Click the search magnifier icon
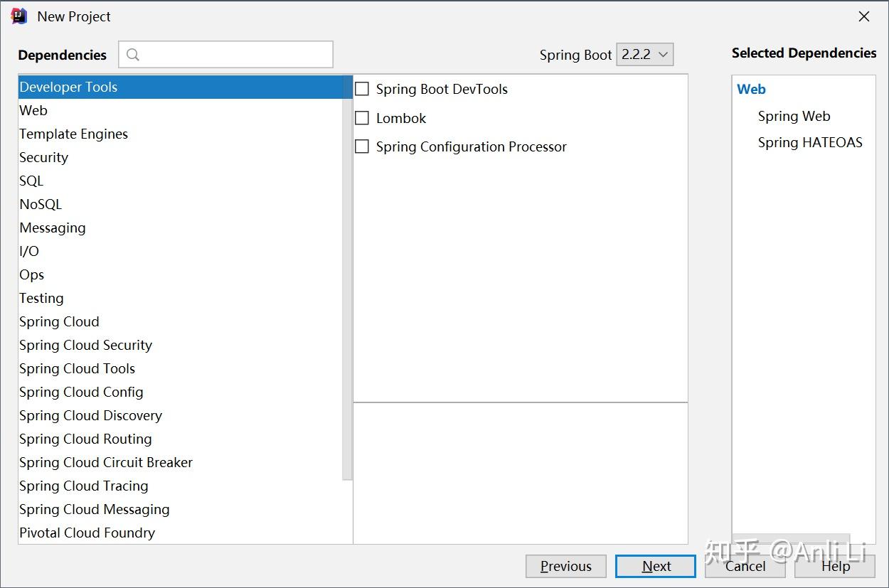Viewport: 889px width, 588px height. (133, 55)
